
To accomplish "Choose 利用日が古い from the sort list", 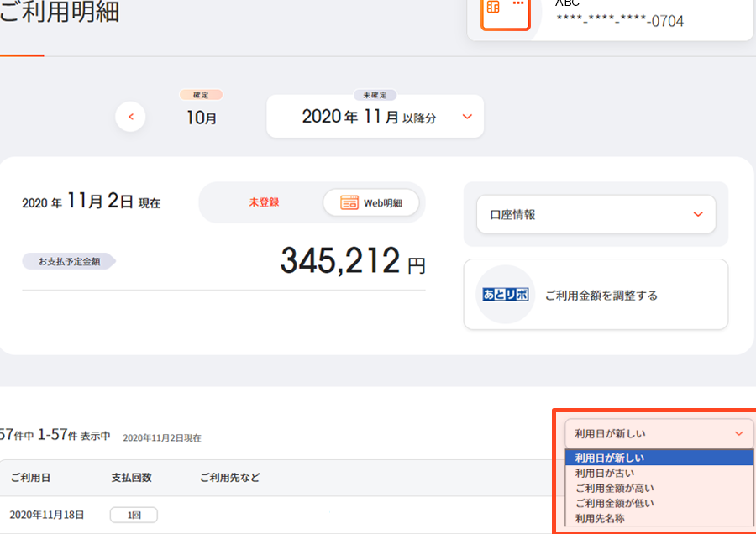I will [x=605, y=473].
